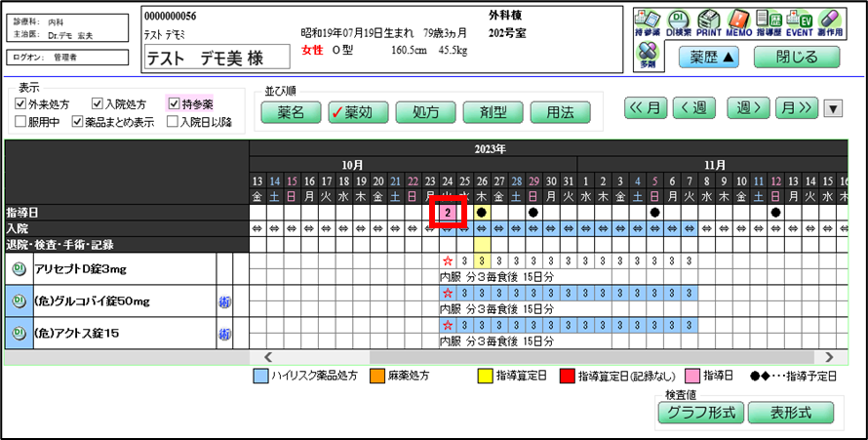
Task: Toggle the 入院日以降 checkbox
Action: [x=174, y=122]
